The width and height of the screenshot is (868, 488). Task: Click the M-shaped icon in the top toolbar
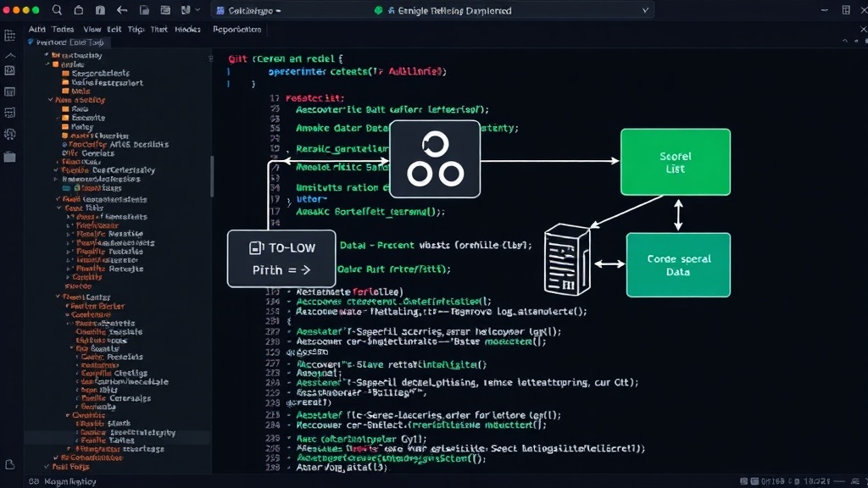186,10
